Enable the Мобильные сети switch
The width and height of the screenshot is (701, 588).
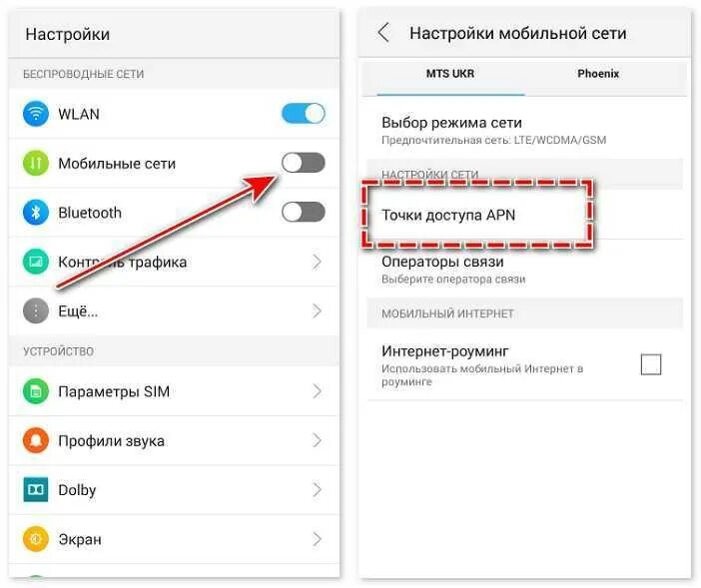pos(304,163)
